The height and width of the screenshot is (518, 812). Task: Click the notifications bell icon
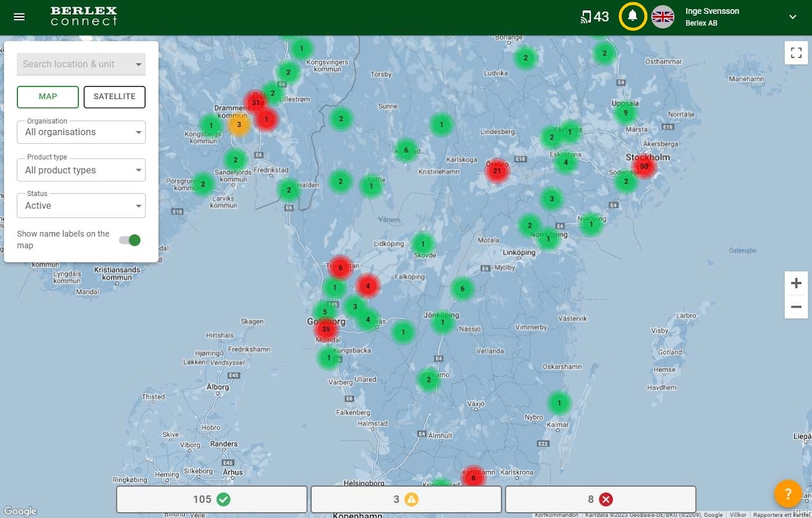pyautogui.click(x=632, y=16)
